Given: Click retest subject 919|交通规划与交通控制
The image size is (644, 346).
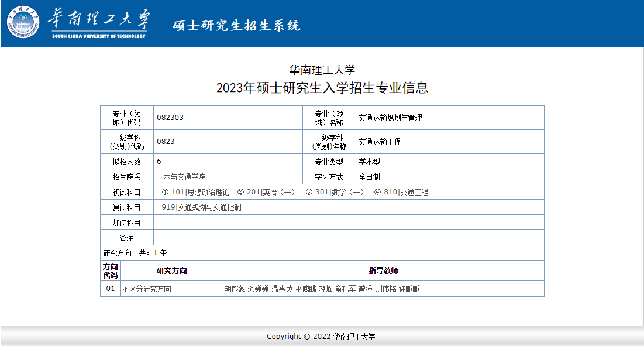Looking at the screenshot, I should [201, 207].
